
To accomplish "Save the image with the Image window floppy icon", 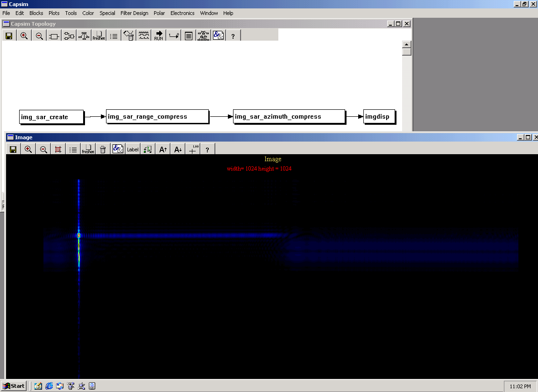I will 13,150.
